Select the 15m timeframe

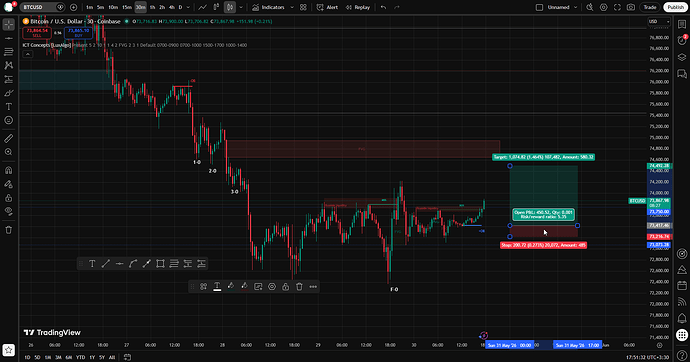click(127, 7)
